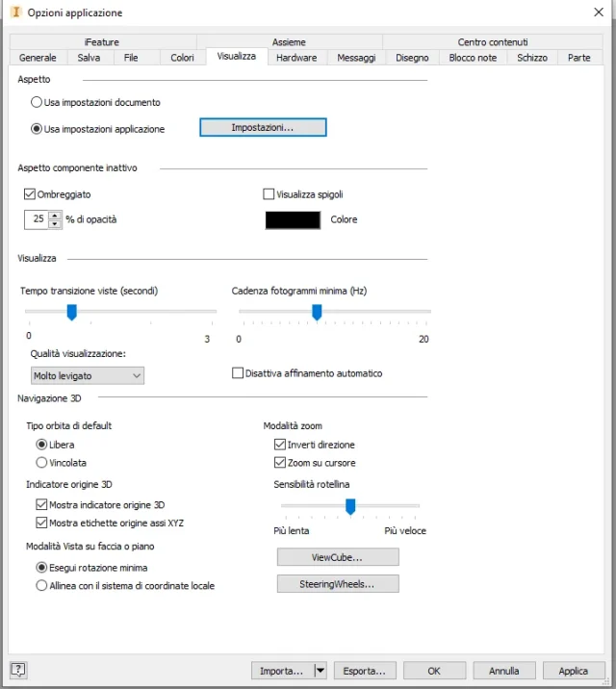Click the Inventor application icon in title bar
616x689 pixels.
point(15,12)
